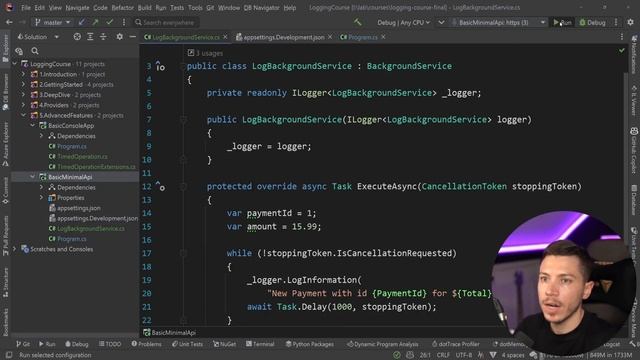The width and height of the screenshot is (640, 360).
Task: Open Solution panel options gear
Action: pyautogui.click(x=119, y=37)
